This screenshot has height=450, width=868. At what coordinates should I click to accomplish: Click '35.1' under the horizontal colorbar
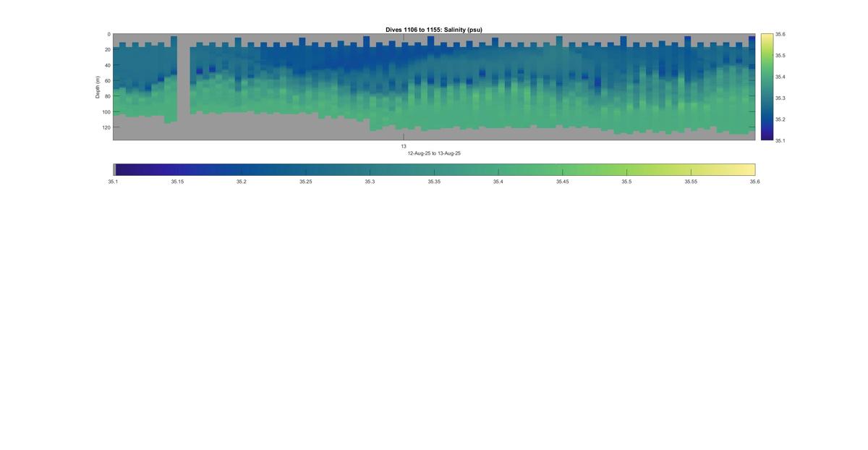point(113,182)
